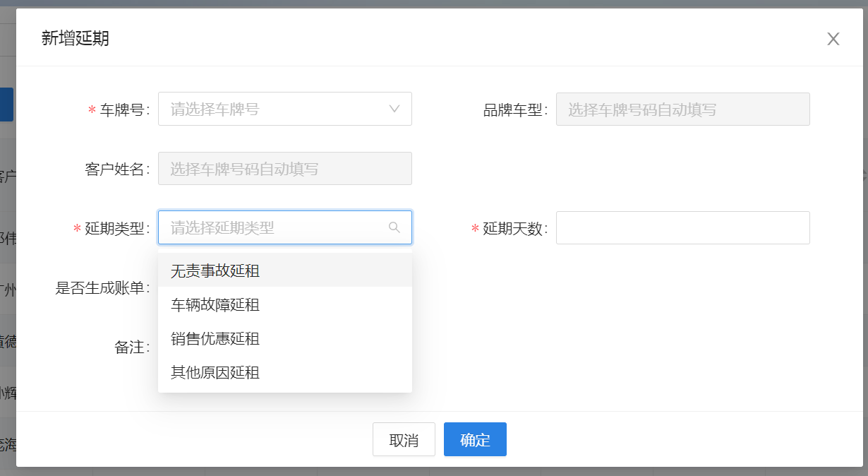Viewport: 868px width, 476px height.
Task: Click the 新增延期 dialog title
Action: click(x=76, y=38)
